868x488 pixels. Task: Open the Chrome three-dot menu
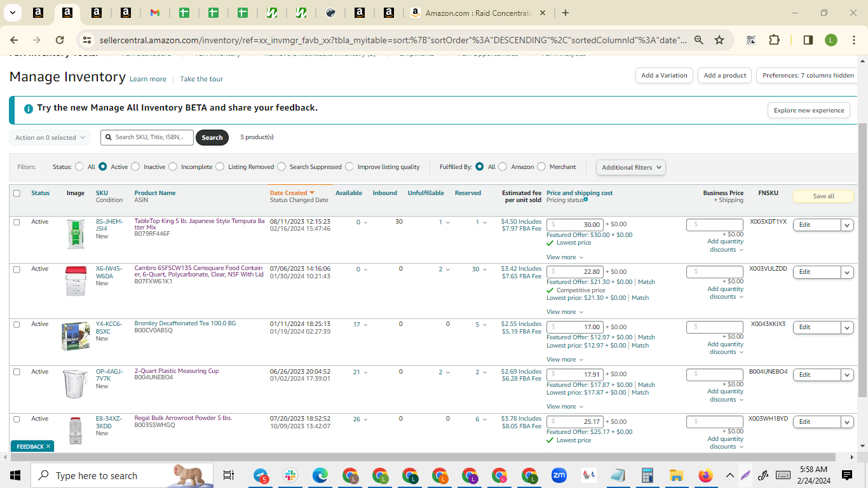(854, 40)
